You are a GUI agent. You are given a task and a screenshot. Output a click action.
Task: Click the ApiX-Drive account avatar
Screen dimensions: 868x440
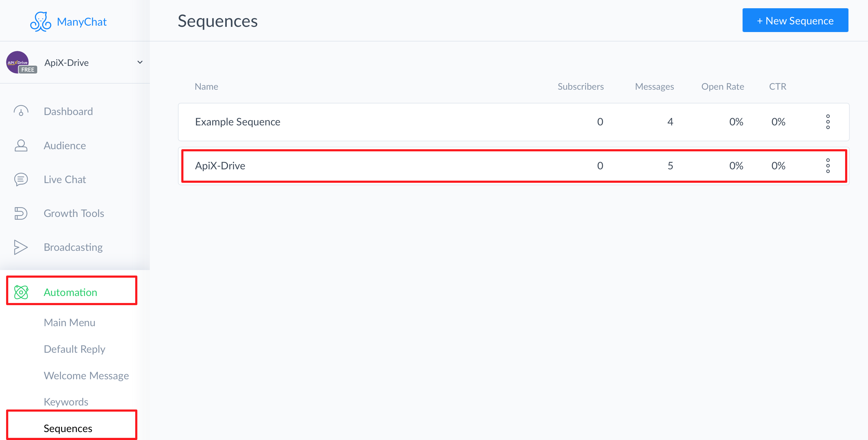[x=17, y=62]
